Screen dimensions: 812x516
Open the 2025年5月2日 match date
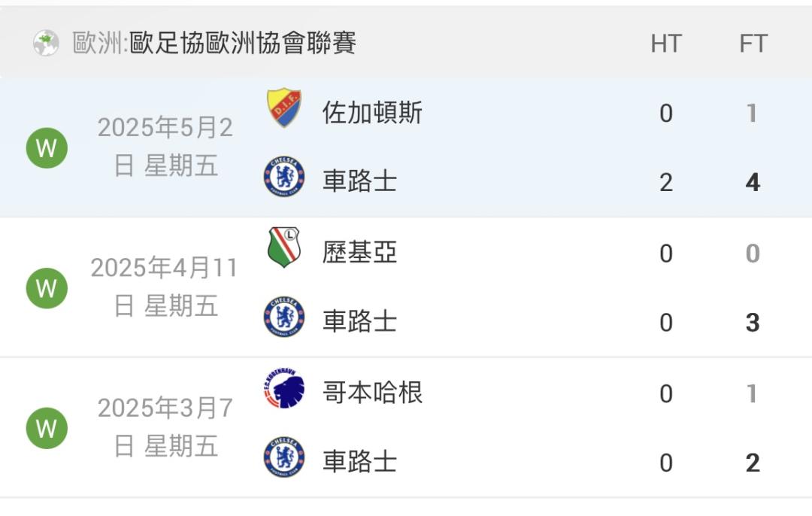click(165, 147)
